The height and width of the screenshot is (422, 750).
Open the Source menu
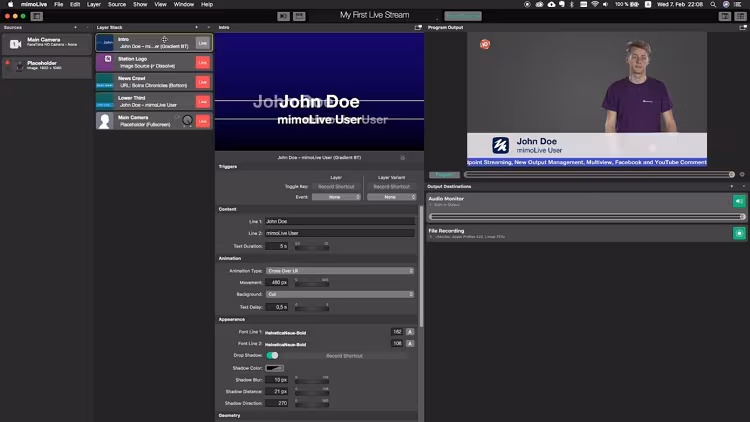tap(117, 5)
